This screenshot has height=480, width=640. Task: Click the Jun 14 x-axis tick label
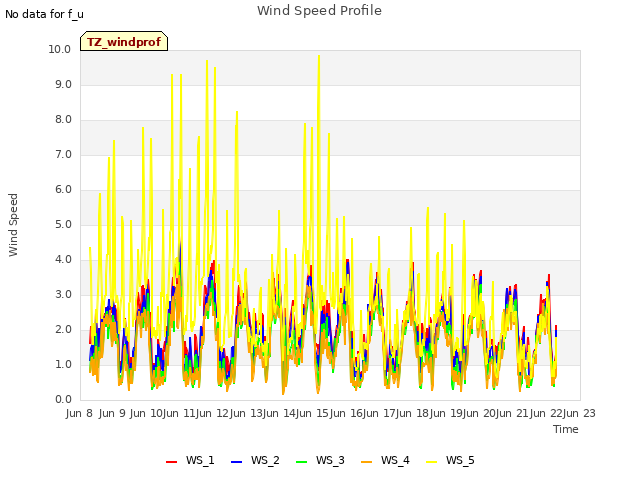point(278,413)
